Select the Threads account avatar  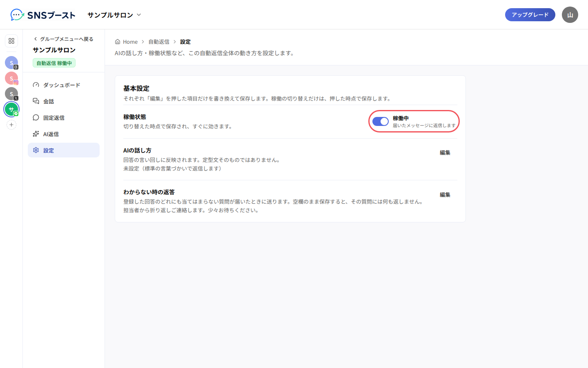click(11, 63)
